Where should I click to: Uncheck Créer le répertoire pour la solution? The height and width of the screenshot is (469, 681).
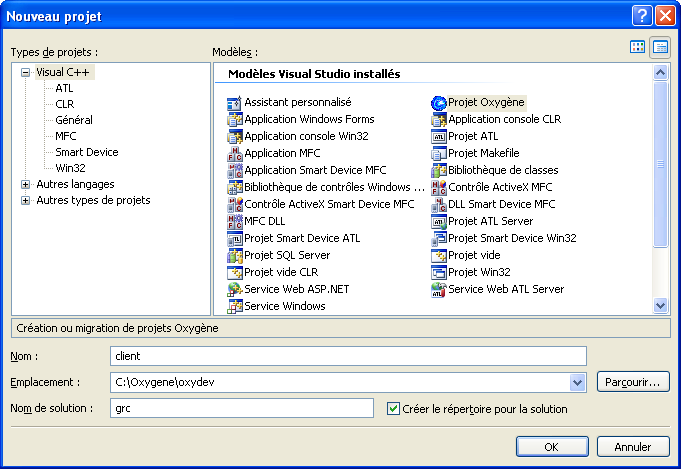point(393,409)
